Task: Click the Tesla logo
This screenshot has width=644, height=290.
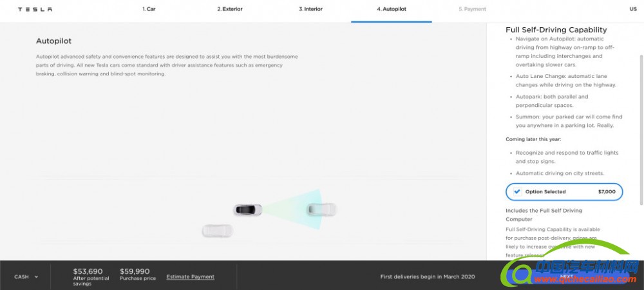Action: pyautogui.click(x=35, y=10)
